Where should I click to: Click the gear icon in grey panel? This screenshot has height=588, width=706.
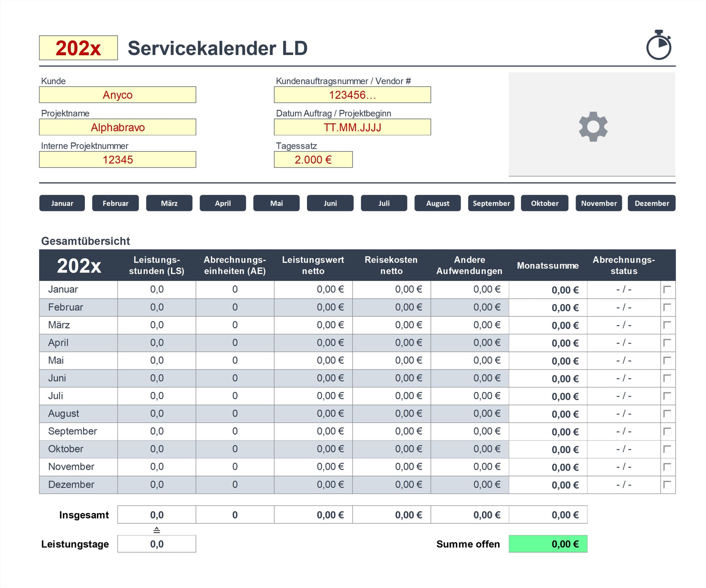[x=593, y=127]
